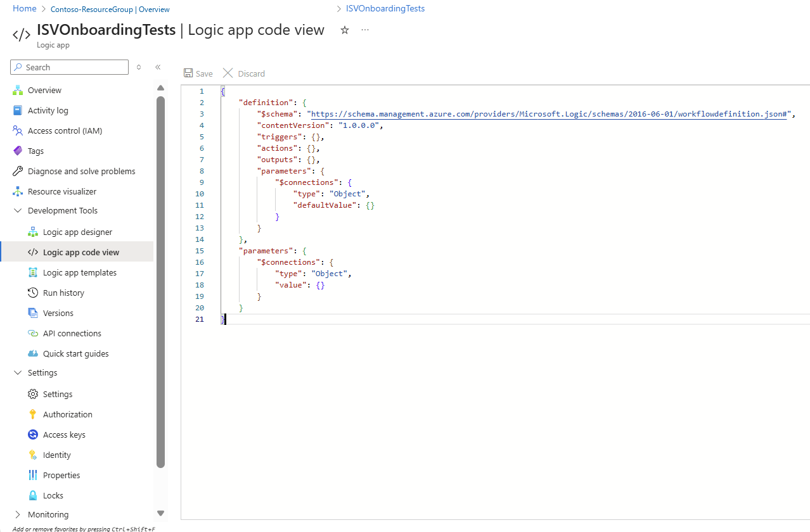
Task: Click the Logic app designer icon
Action: [33, 232]
